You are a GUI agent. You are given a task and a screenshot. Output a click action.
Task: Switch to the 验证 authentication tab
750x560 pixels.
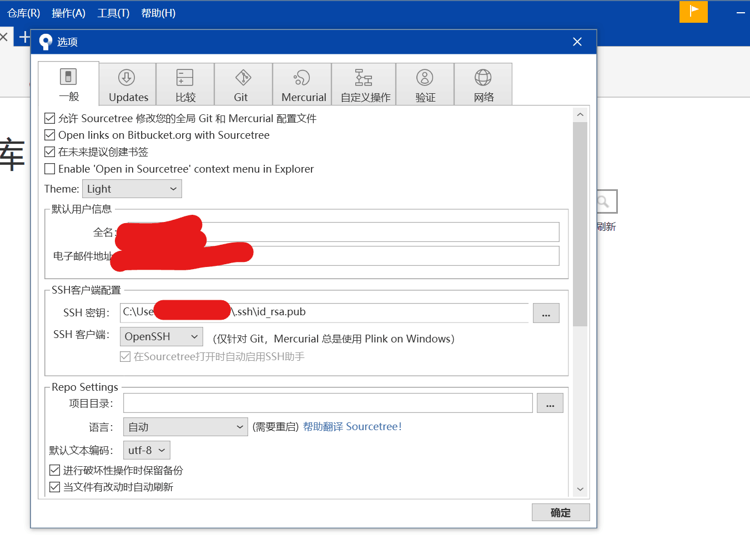(425, 84)
